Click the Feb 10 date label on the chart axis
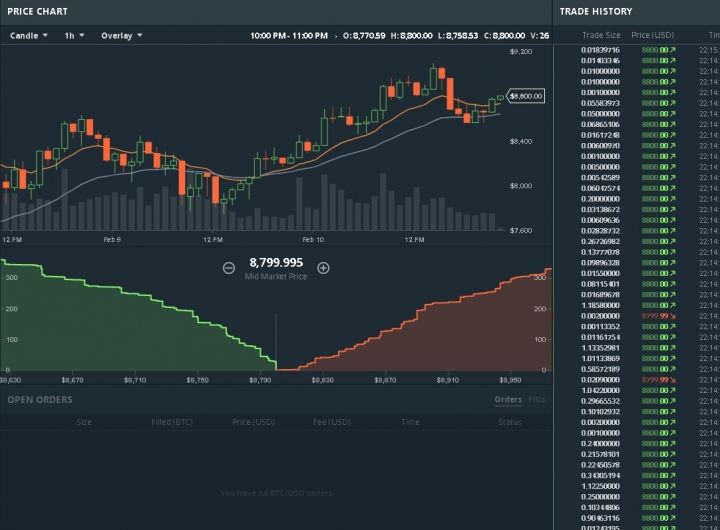This screenshot has height=530, width=720. coord(313,240)
